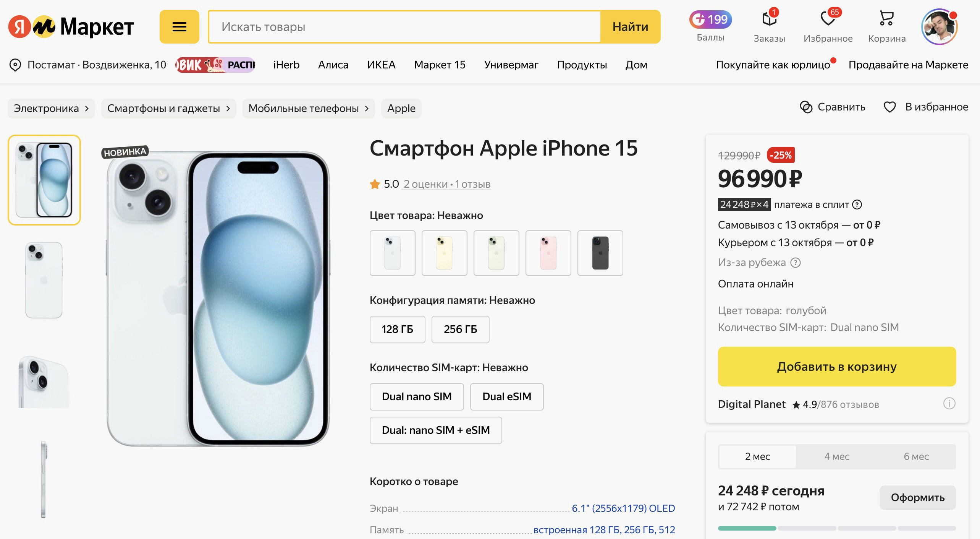Click the split payment question mark icon
This screenshot has height=539, width=980.
click(857, 205)
